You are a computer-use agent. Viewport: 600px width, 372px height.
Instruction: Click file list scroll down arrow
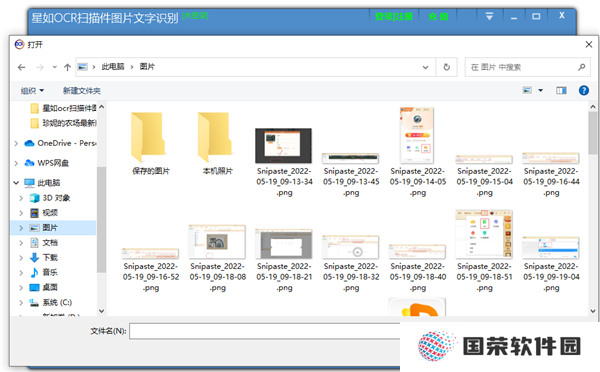pyautogui.click(x=593, y=311)
